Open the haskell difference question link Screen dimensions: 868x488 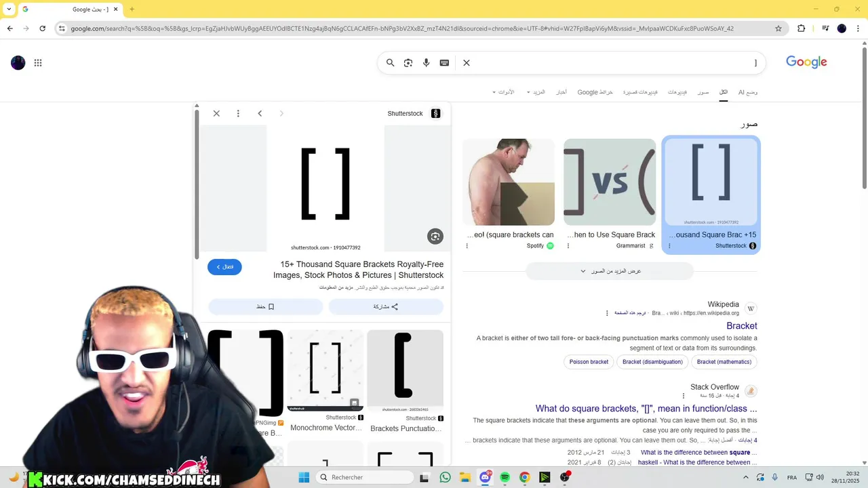(698, 462)
